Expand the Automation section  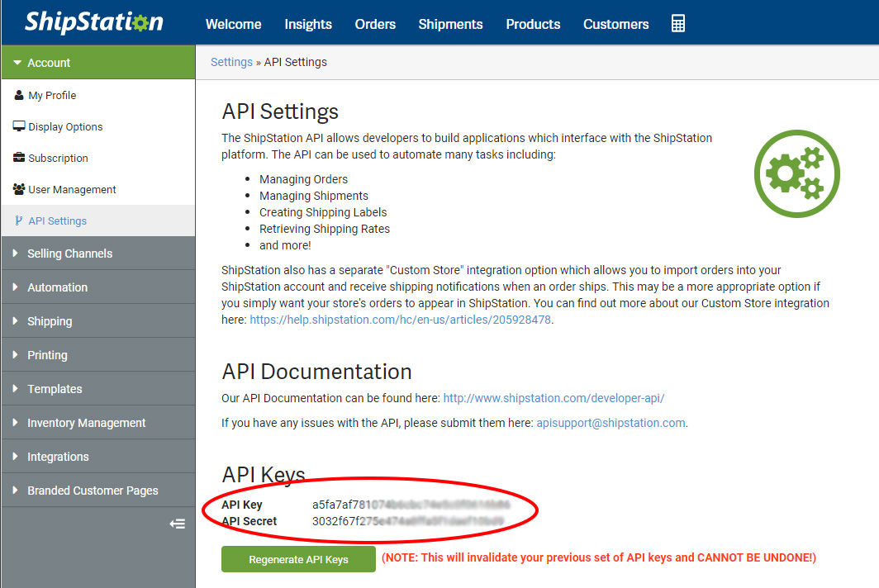point(98,287)
